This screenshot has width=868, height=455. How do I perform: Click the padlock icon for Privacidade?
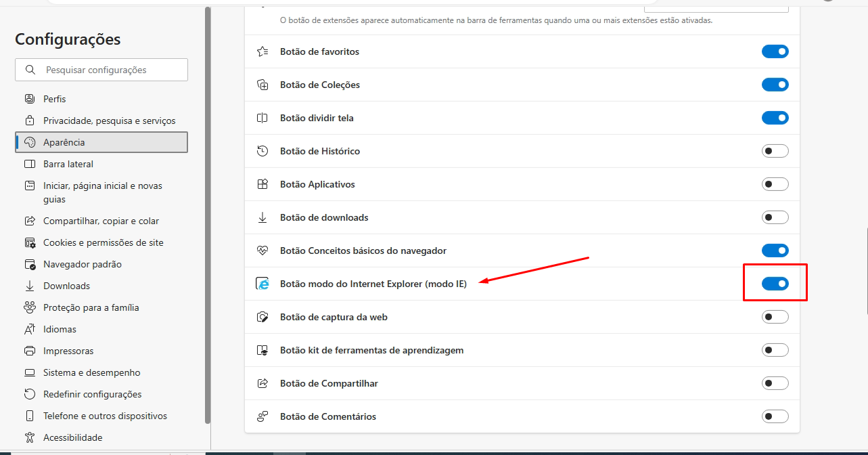pos(30,121)
